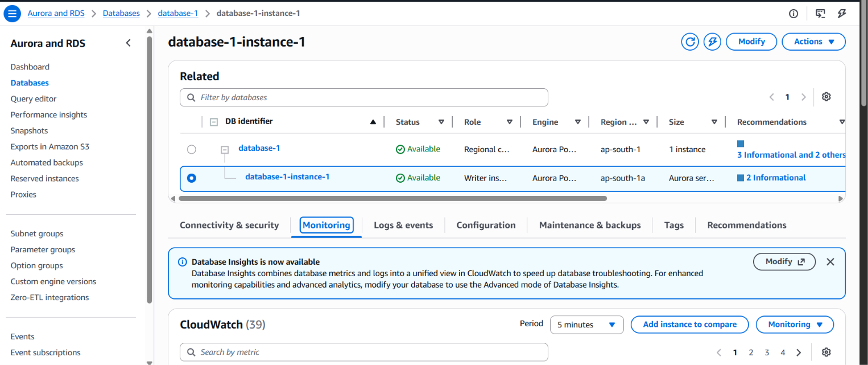The height and width of the screenshot is (365, 868).
Task: Sort by Engine column
Action: point(578,122)
